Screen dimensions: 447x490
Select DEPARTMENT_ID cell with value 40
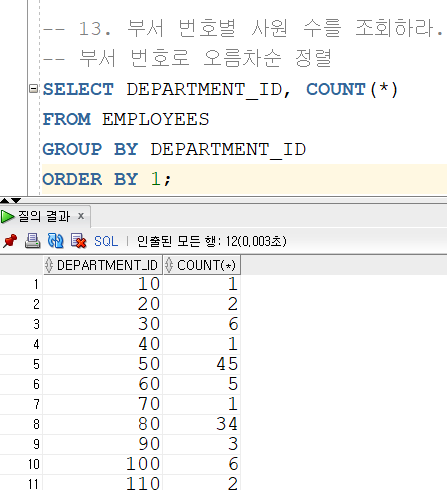click(103, 344)
